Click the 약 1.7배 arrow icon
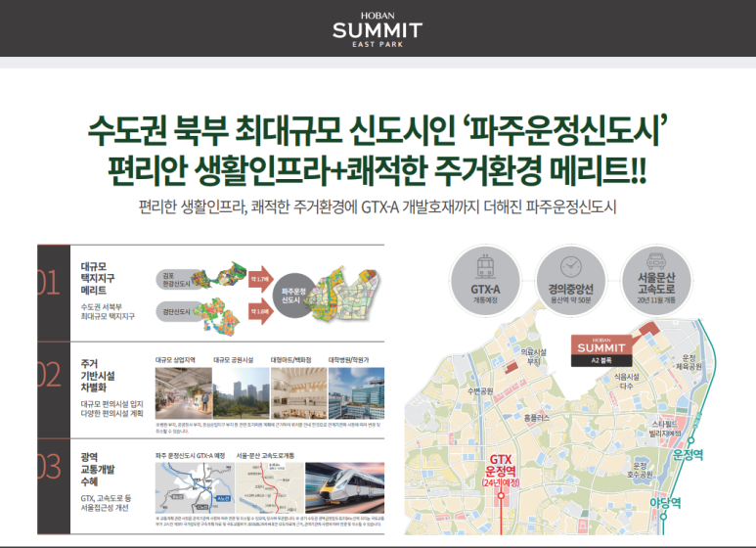The image size is (756, 548). point(261,279)
